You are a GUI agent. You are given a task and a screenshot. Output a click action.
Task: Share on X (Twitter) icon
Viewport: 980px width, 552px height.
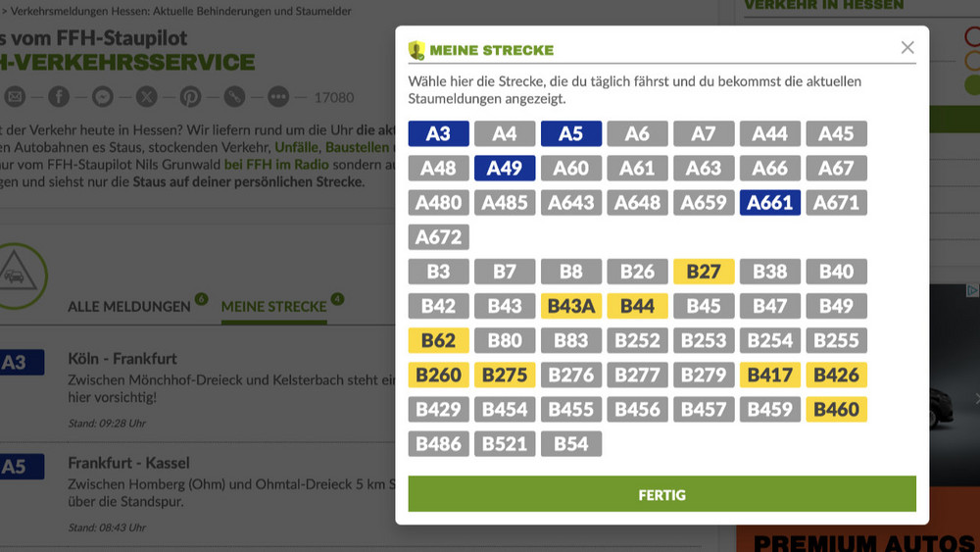[146, 96]
